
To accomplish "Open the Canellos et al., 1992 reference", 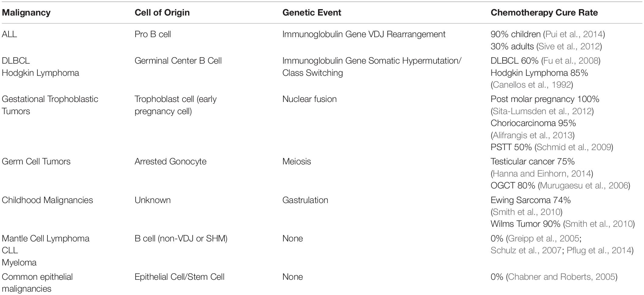I will [531, 85].
